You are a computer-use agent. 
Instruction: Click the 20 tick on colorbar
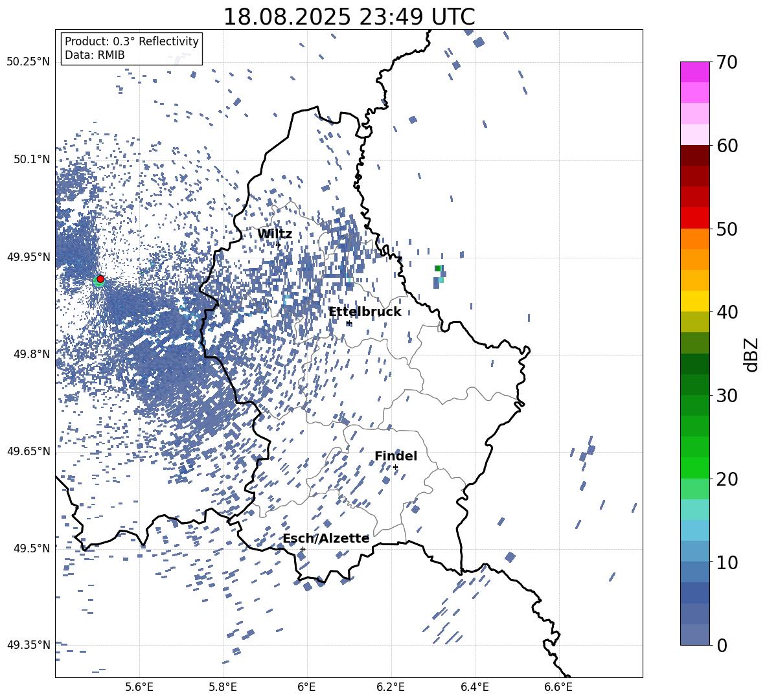coord(726,479)
